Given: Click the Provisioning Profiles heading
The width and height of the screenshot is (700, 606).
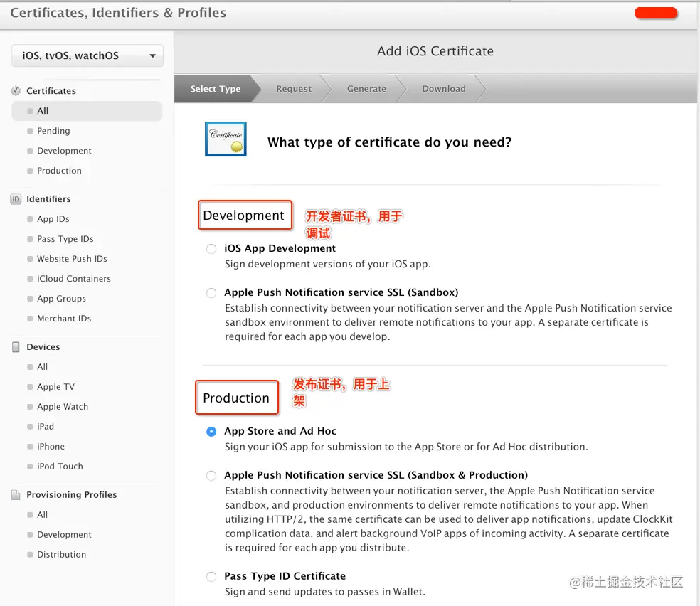Looking at the screenshot, I should (71, 494).
